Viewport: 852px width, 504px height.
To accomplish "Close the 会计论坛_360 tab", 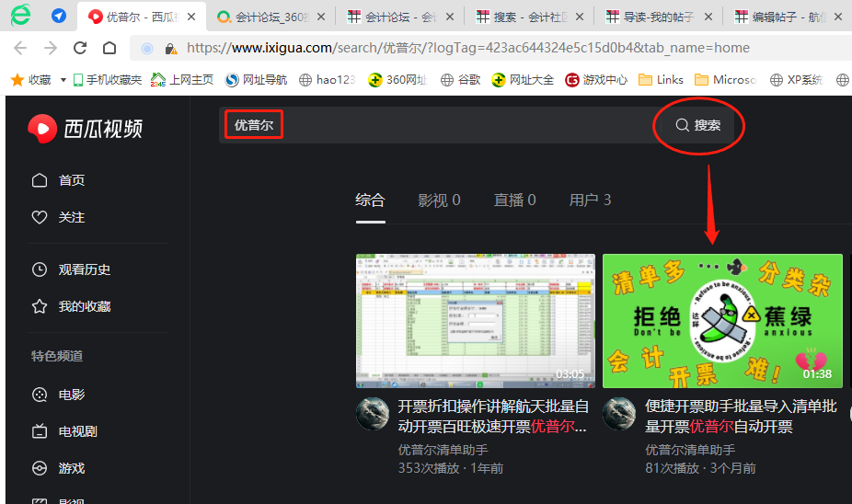I will pyautogui.click(x=321, y=17).
